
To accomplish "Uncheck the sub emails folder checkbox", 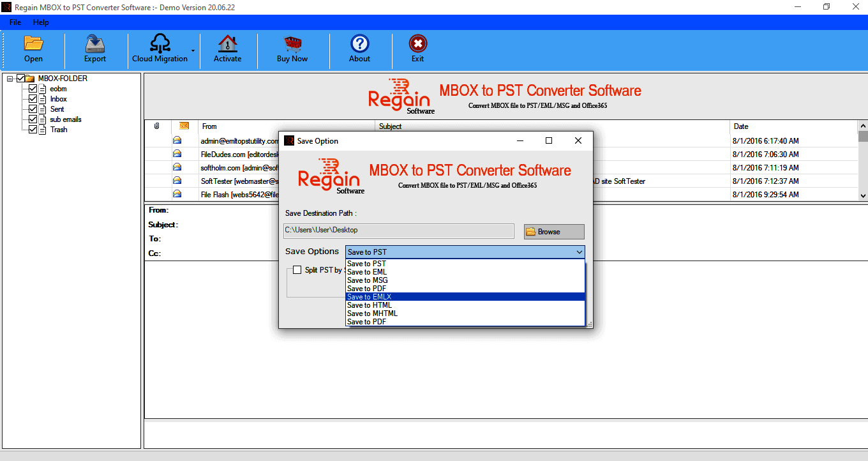I will click(33, 119).
